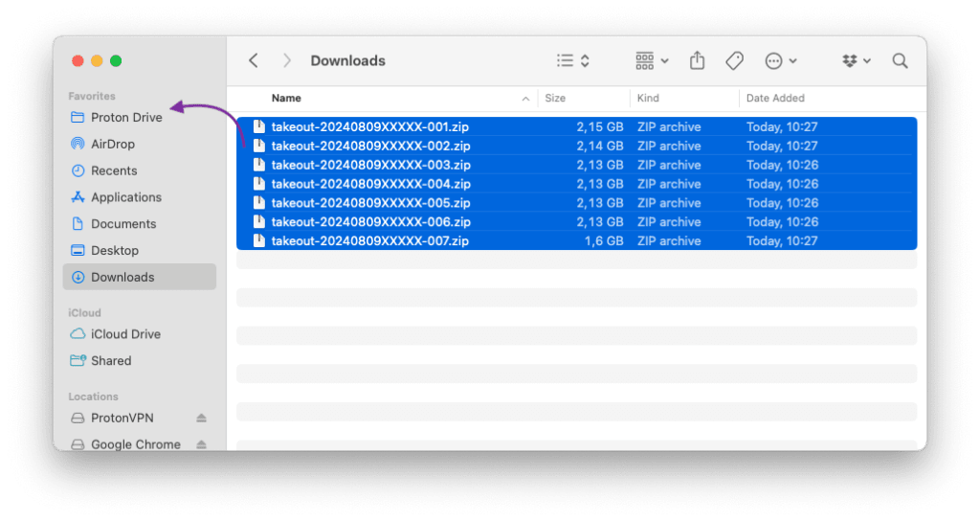This screenshot has height=521, width=980.
Task: Click the Desktop icon in sidebar
Action: pos(78,250)
